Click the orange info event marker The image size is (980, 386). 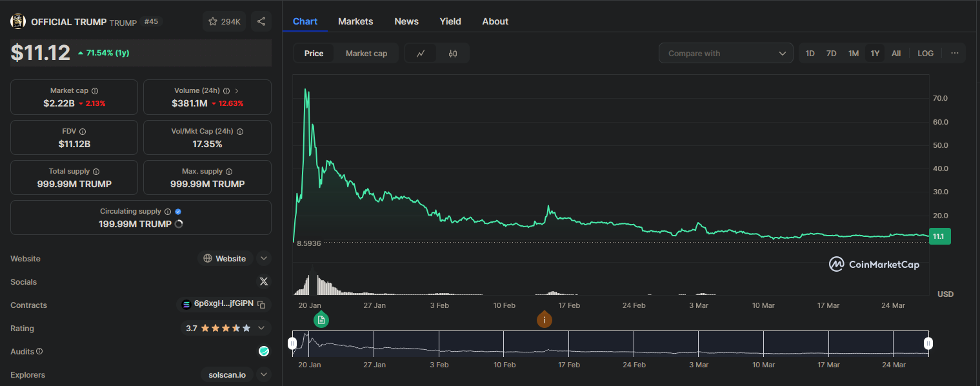click(x=545, y=320)
